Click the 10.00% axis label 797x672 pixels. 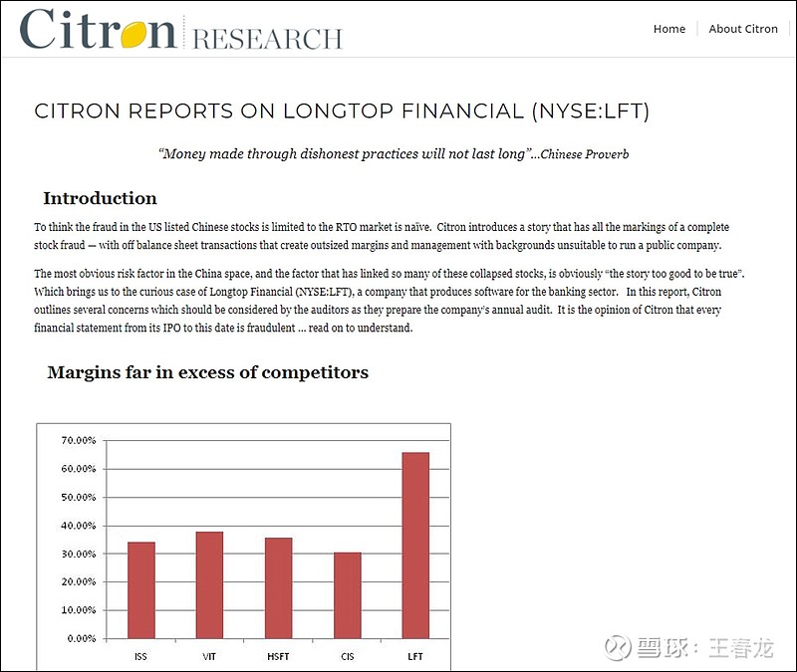point(79,610)
